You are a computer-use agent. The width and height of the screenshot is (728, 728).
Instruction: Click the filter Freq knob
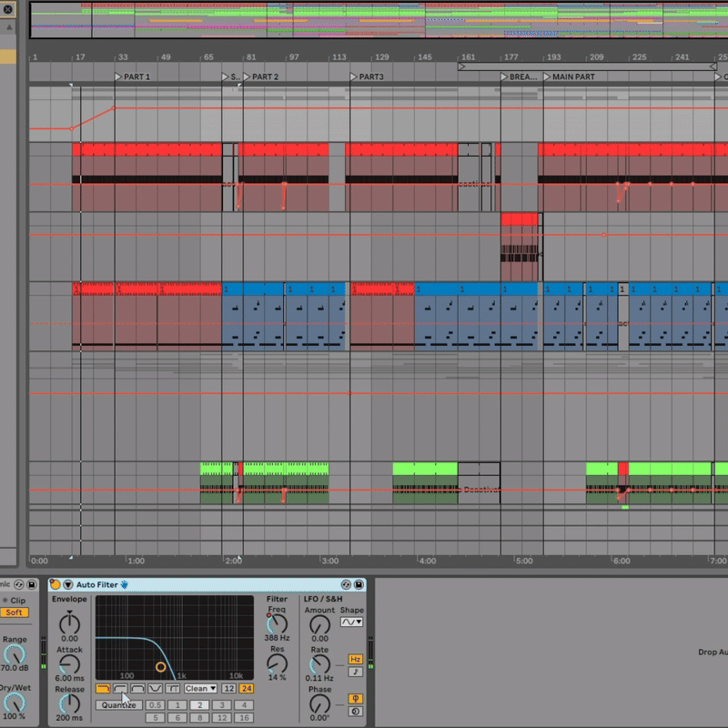point(277,624)
